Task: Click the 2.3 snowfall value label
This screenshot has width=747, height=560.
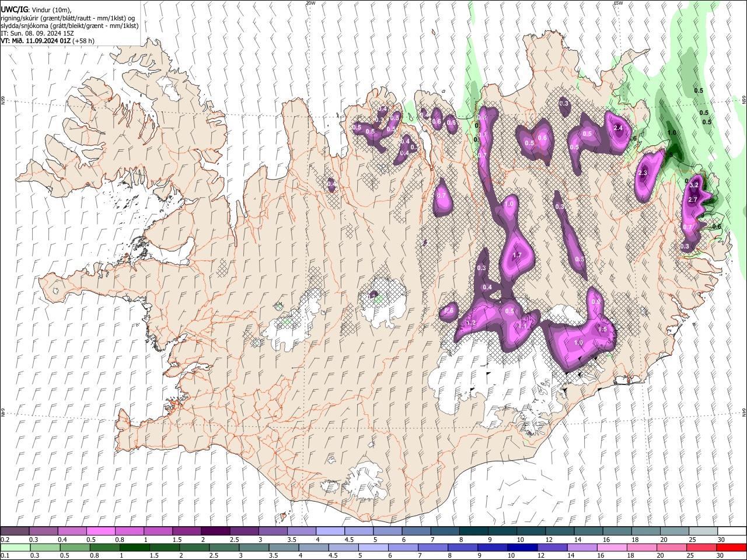Action: (643, 173)
